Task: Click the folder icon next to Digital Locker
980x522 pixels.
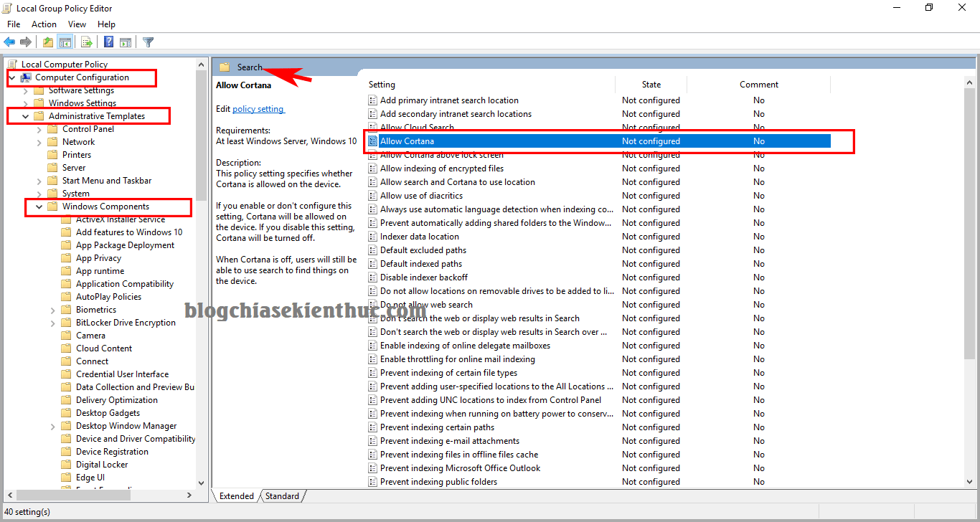Action: pyautogui.click(x=67, y=465)
